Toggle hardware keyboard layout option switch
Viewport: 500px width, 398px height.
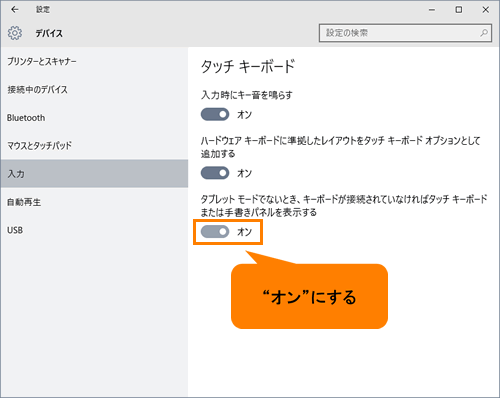215,173
